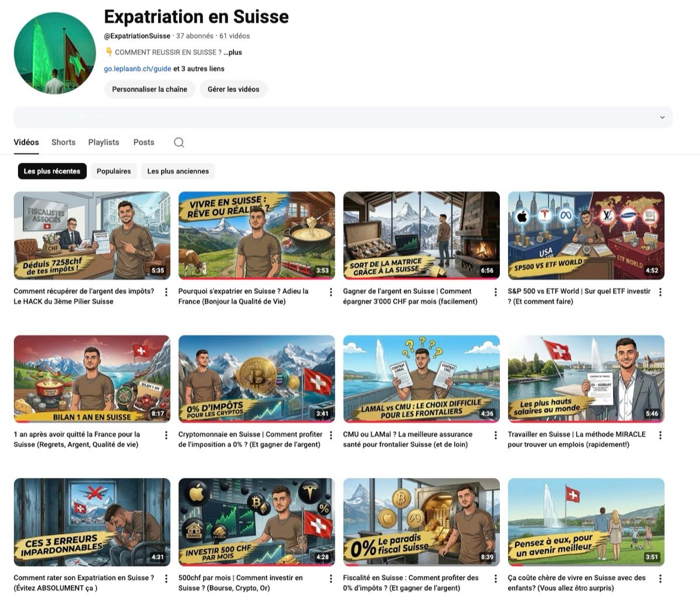Open the channel search magnifier icon
The height and width of the screenshot is (615, 700).
[179, 143]
